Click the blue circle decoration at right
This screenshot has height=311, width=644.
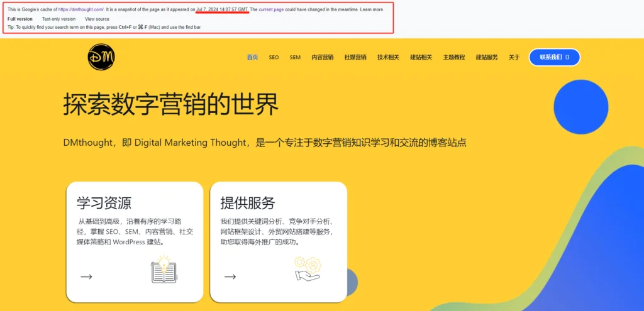pyautogui.click(x=580, y=107)
